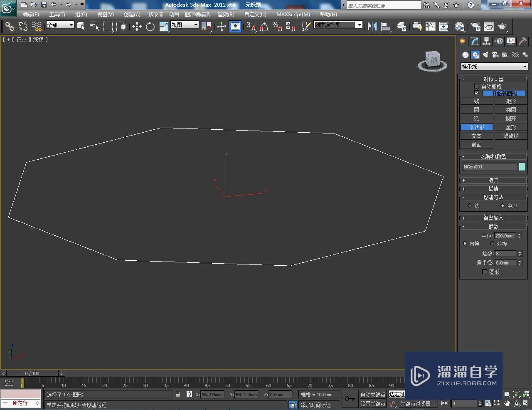The image size is (532, 410).
Task: Click 矩形 shape button
Action: (x=511, y=101)
